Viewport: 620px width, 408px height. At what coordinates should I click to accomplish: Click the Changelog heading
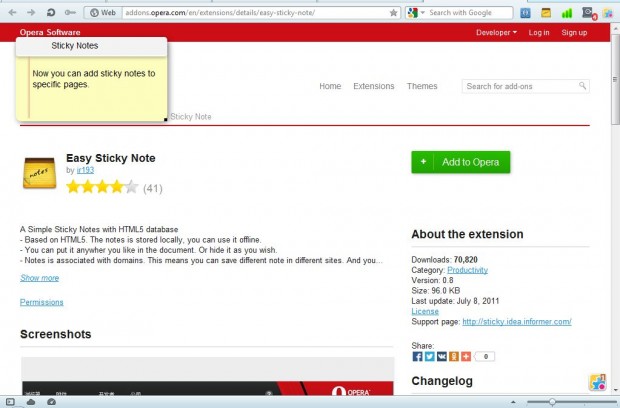(x=442, y=381)
